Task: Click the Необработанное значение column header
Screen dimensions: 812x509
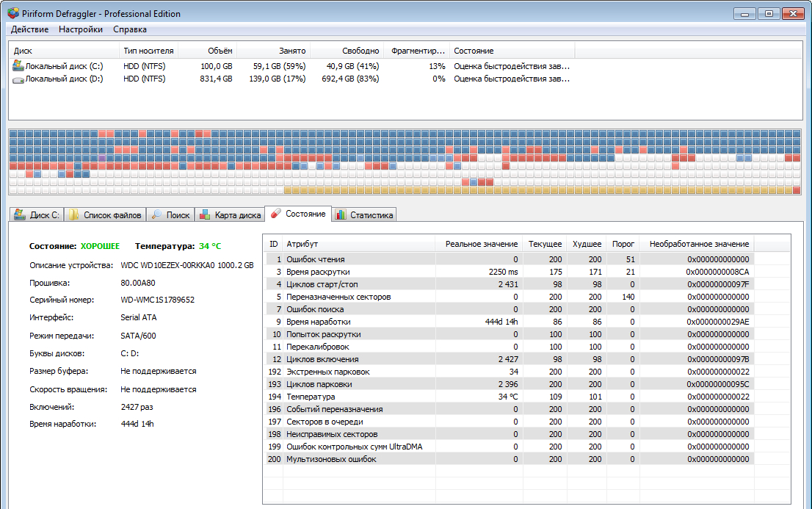Action: [697, 244]
